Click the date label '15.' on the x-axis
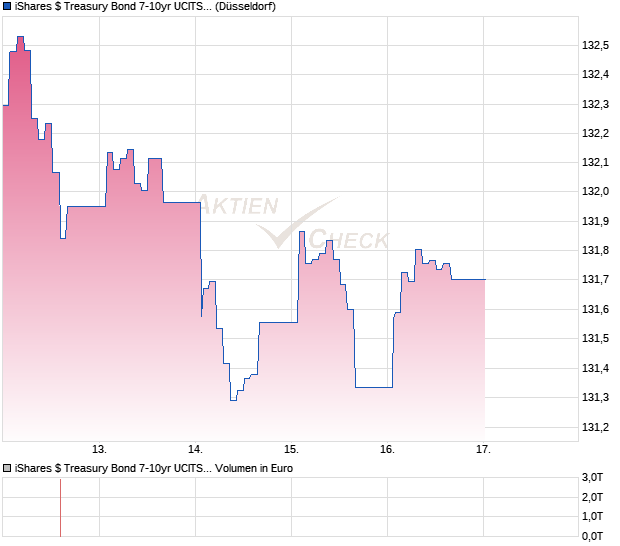Image resolution: width=620 pixels, height=546 pixels. coord(291,450)
